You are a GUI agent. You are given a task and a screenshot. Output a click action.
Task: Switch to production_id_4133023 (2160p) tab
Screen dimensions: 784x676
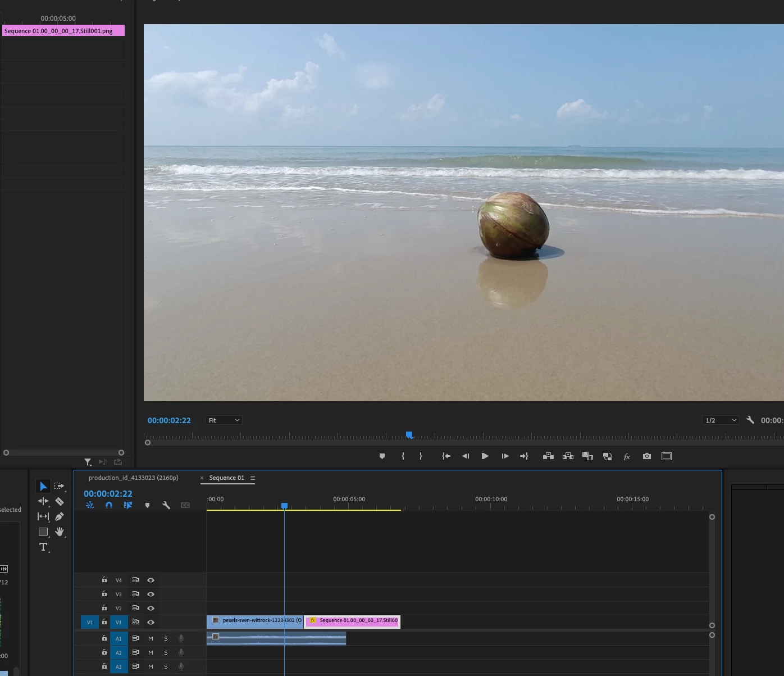coord(133,478)
